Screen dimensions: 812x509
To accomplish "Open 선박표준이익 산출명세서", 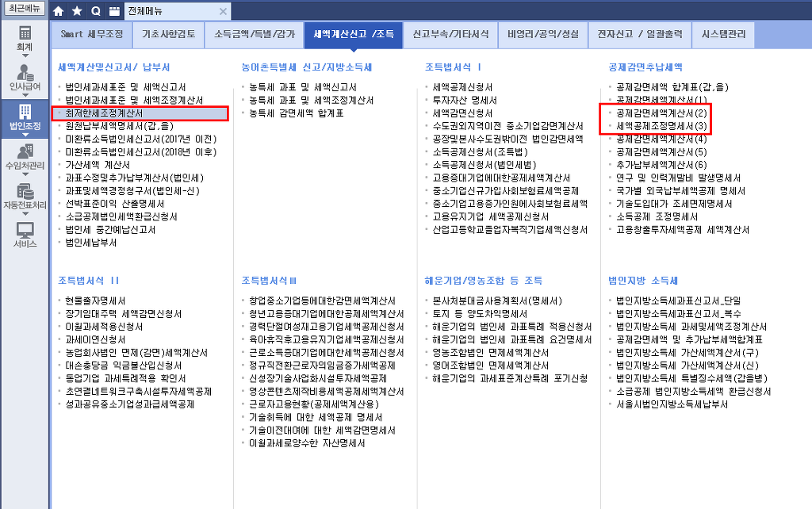I will [x=114, y=204].
